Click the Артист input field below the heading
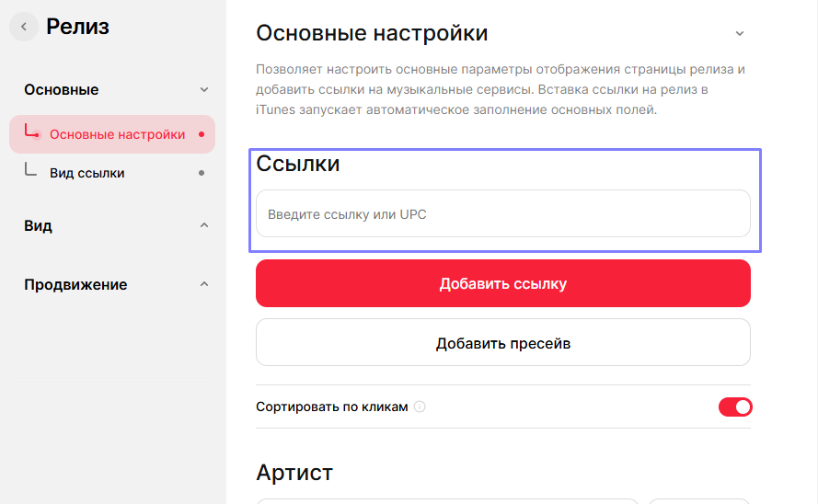Viewport: 818px width, 504px height. (446, 500)
